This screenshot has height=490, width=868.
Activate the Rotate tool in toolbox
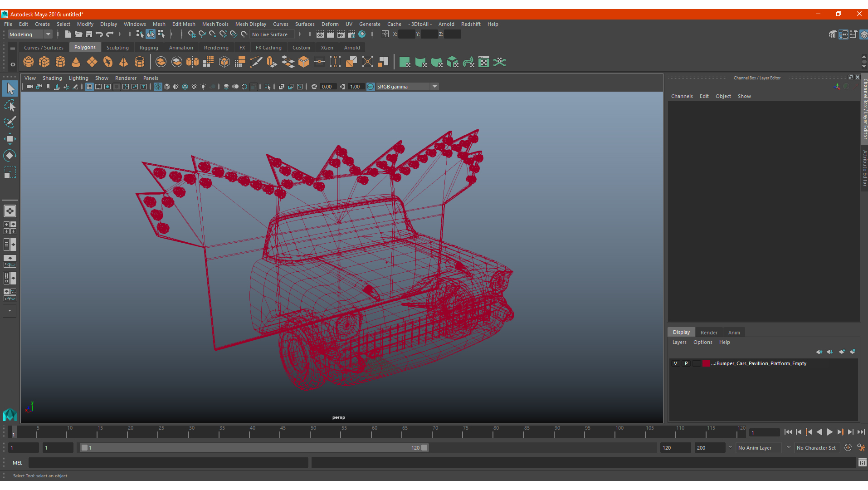click(x=10, y=156)
